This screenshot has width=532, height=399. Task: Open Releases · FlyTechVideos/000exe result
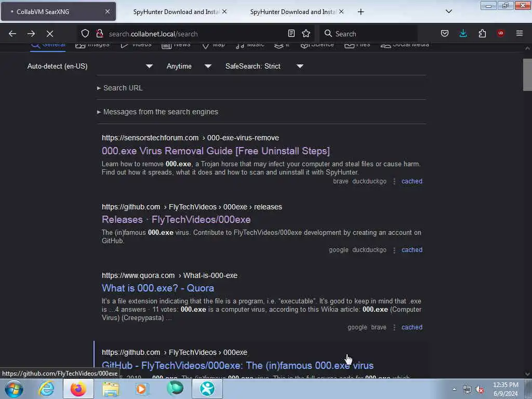pos(176,220)
